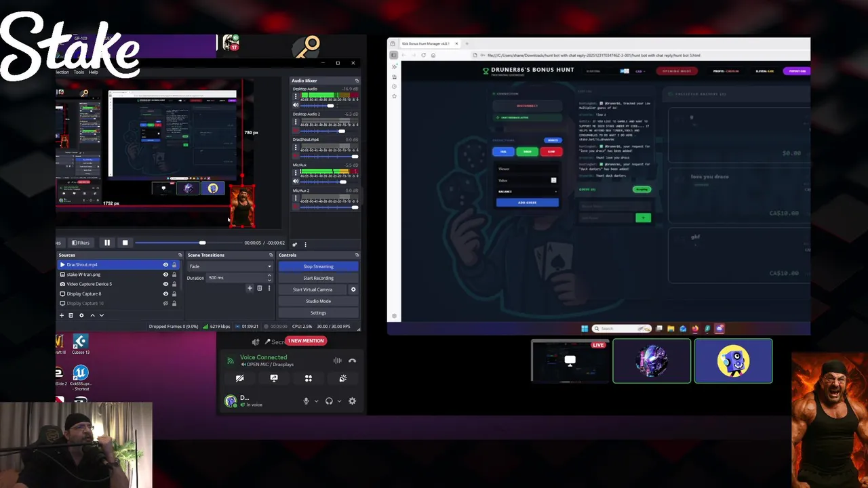Mute the Mic/Aux channel

[x=296, y=182]
